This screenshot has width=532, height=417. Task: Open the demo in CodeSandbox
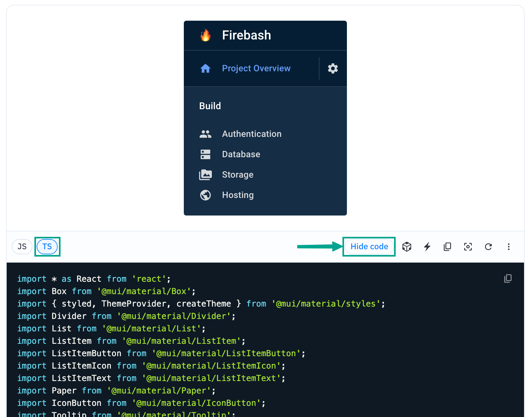pos(406,246)
